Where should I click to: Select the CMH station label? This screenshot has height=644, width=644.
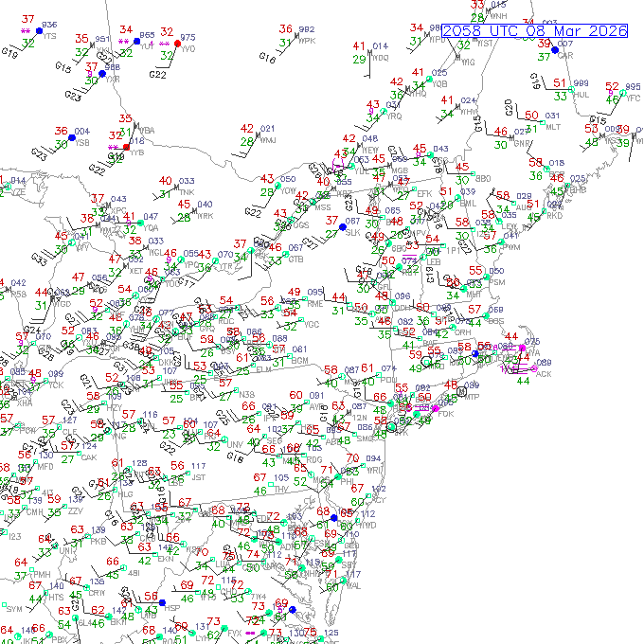coord(35,512)
